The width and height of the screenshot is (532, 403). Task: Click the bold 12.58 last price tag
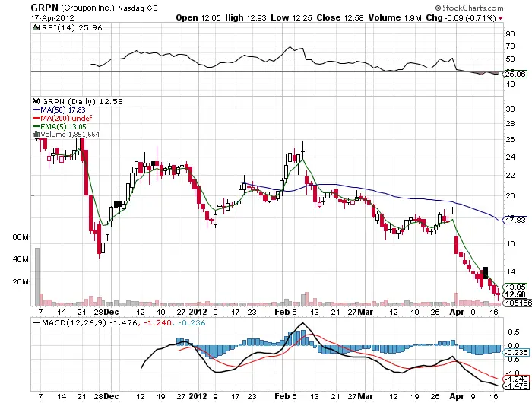coord(515,295)
